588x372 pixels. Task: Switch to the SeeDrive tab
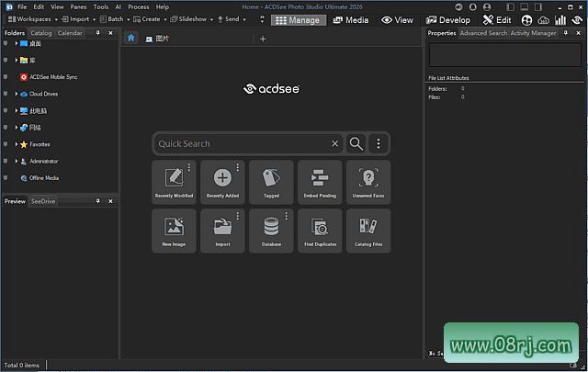[x=43, y=201]
